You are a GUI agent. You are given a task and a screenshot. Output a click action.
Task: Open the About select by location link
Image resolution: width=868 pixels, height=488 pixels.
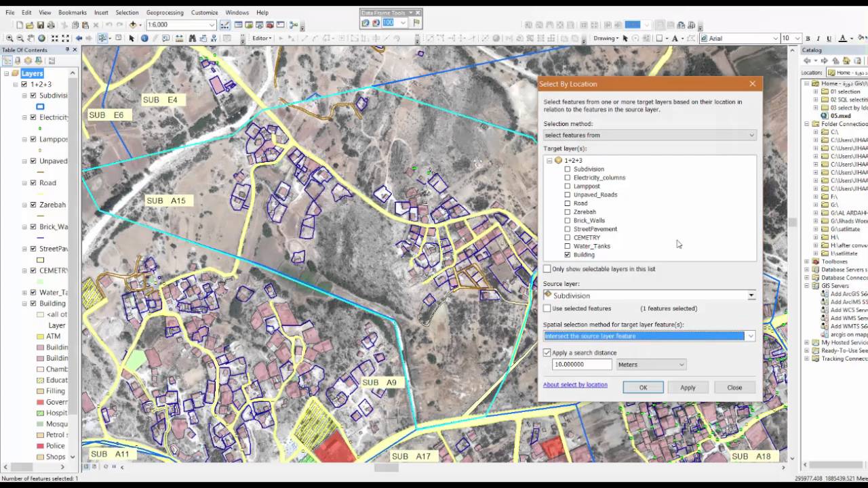575,385
